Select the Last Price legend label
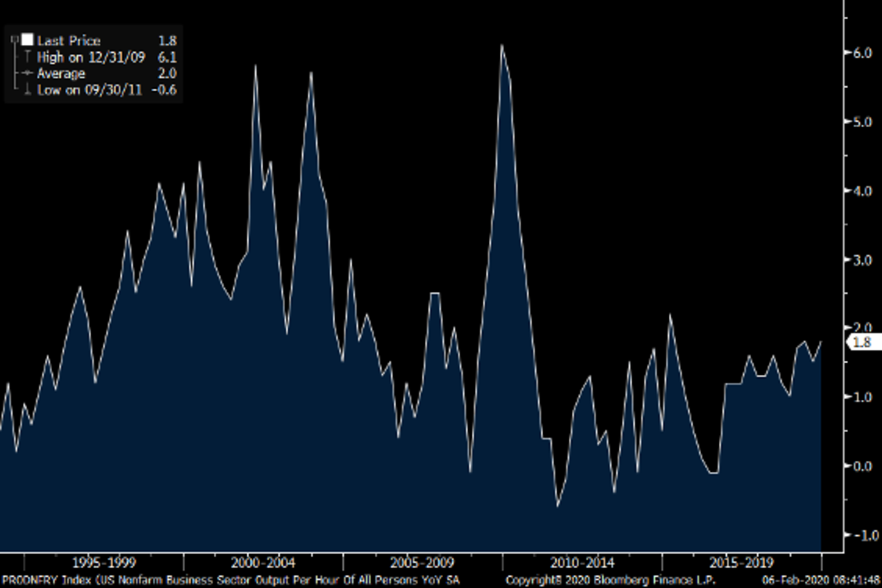The width and height of the screenshot is (882, 588). (68, 41)
